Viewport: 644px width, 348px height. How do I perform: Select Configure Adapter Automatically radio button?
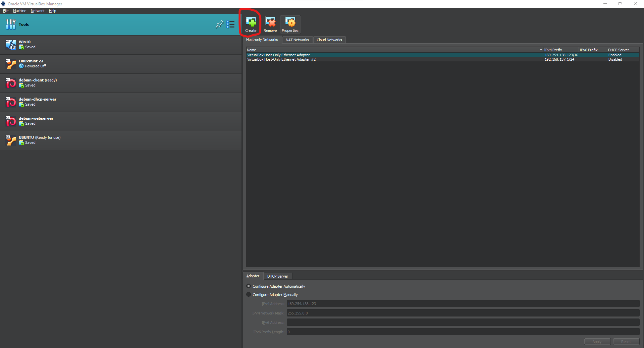[x=249, y=286]
